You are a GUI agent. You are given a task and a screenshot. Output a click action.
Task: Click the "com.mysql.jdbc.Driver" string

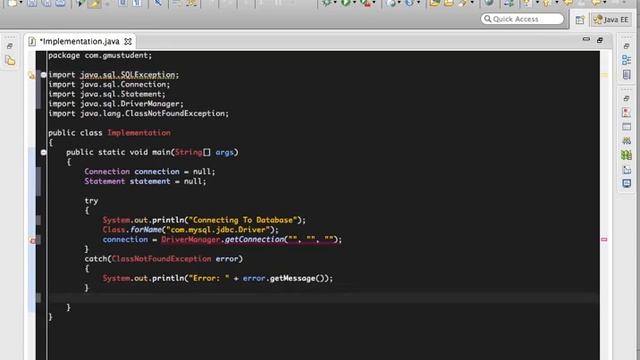pyautogui.click(x=218, y=230)
